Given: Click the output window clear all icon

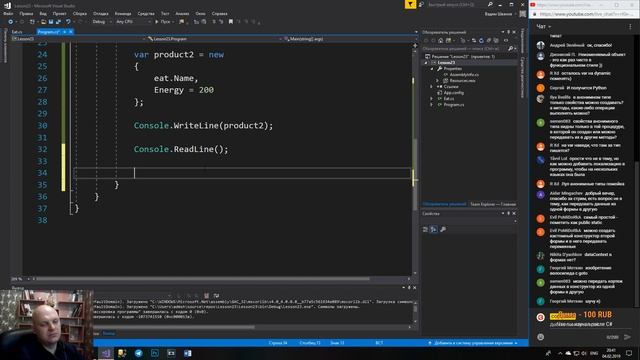Looking at the screenshot, I should point(207,295).
